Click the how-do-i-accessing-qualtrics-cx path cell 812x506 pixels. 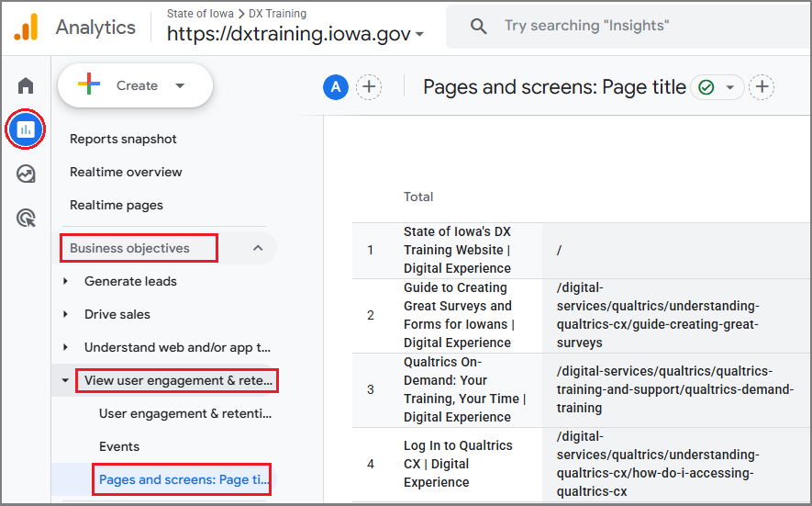[658, 464]
